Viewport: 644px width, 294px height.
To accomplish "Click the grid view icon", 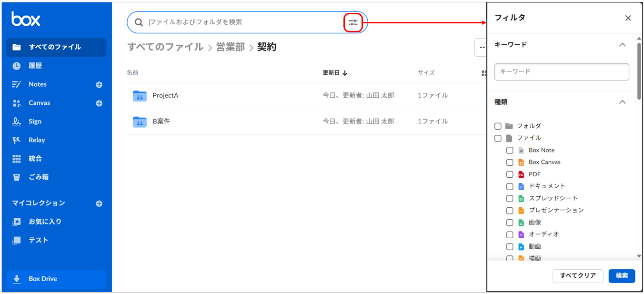I will [x=484, y=73].
